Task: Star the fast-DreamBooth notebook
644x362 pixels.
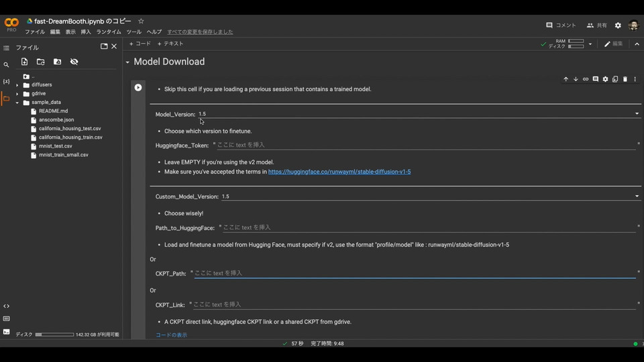Action: tap(141, 21)
